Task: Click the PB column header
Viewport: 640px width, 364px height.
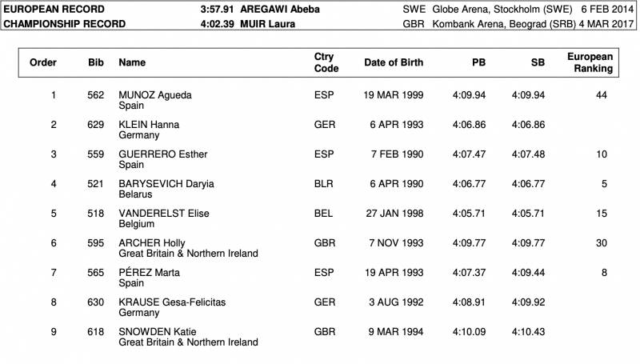Action: tap(480, 62)
